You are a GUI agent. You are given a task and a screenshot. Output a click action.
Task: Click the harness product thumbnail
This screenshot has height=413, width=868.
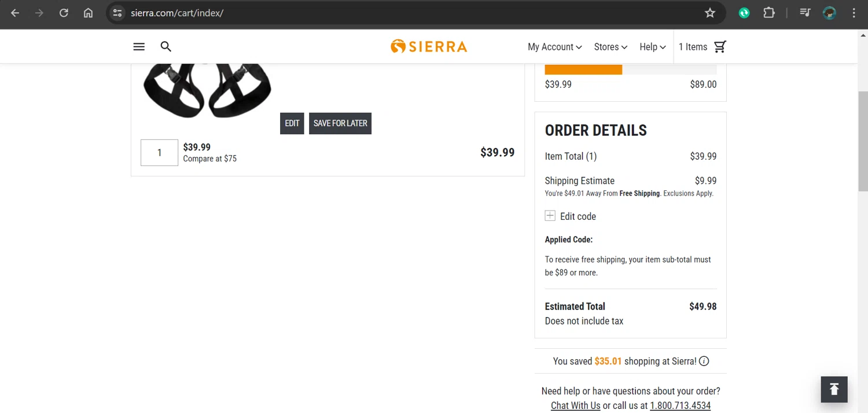click(207, 90)
